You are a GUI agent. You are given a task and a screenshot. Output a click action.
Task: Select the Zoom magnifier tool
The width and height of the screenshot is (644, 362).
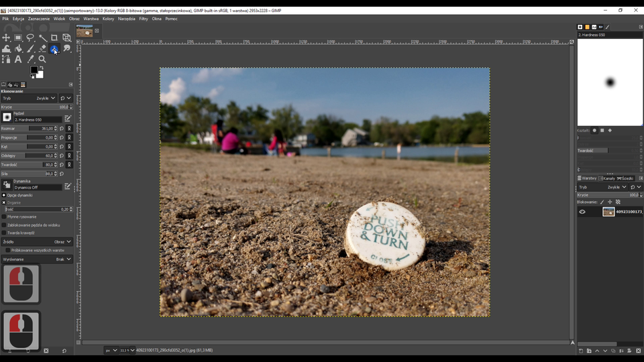42,60
